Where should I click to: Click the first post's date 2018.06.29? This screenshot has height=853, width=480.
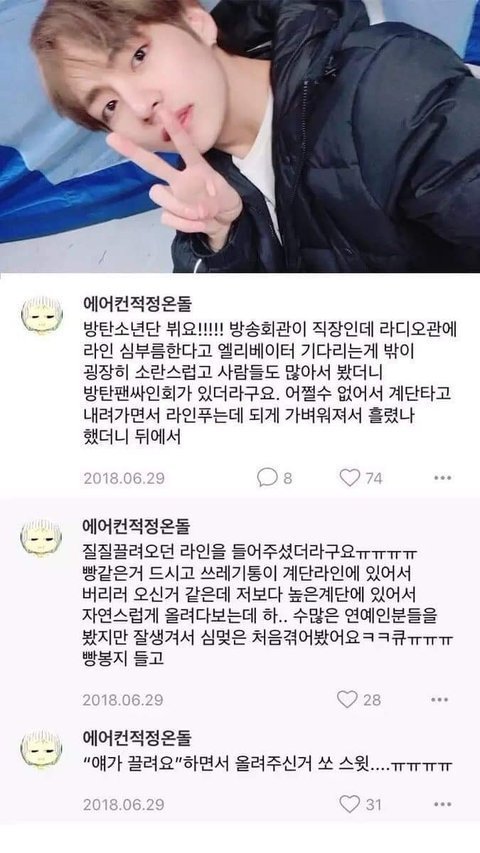click(x=124, y=479)
